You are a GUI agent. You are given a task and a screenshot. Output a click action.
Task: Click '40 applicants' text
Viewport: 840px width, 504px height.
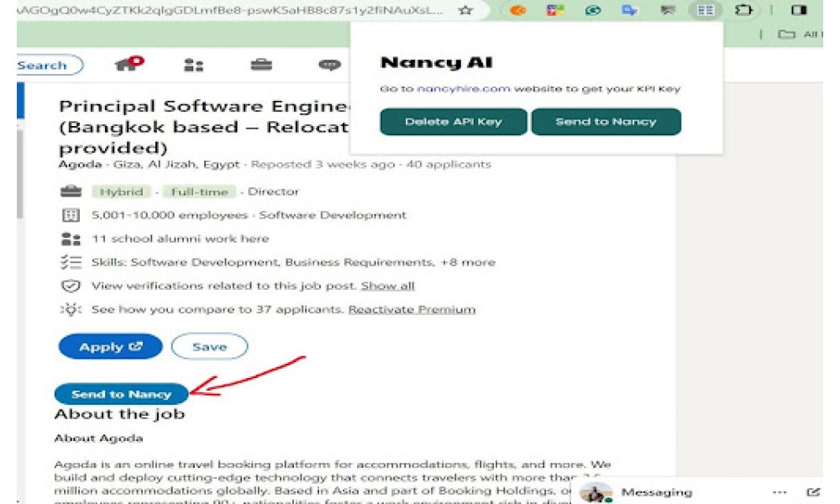449,164
